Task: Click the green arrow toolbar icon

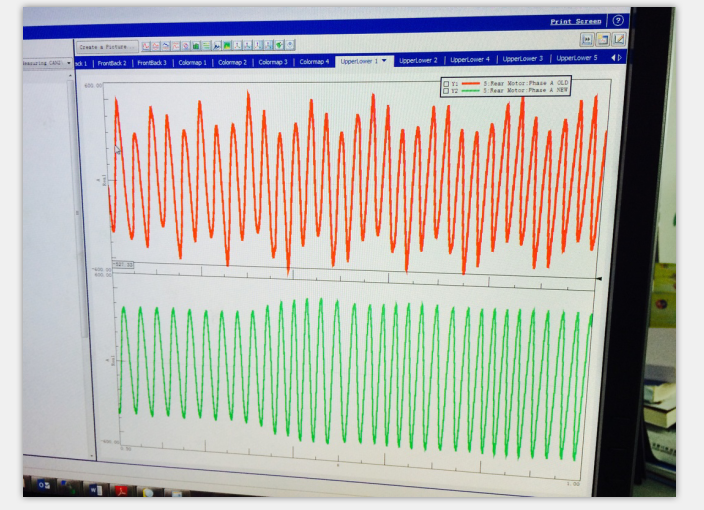Action: [279, 45]
